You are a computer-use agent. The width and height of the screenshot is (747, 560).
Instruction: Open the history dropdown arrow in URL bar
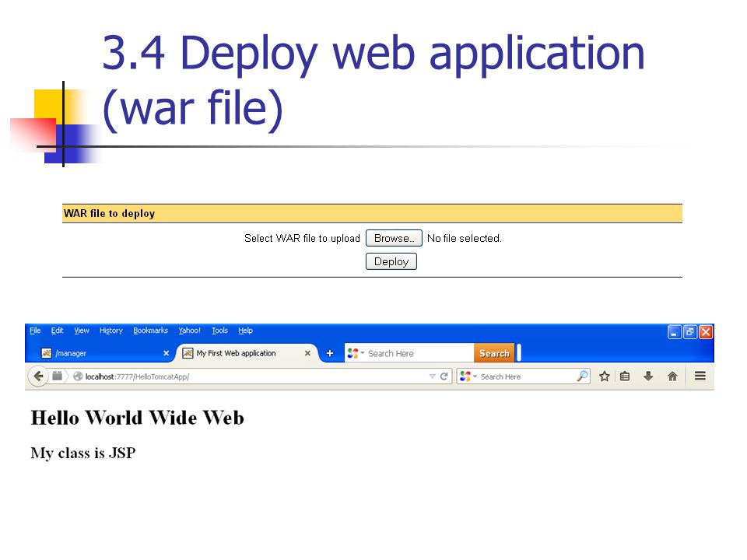point(432,376)
